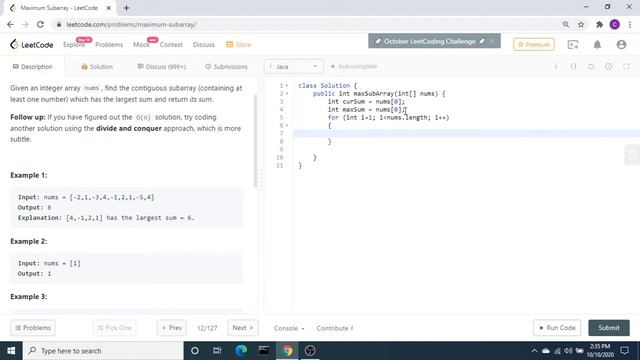Viewport: 640px width, 360px height.
Task: Launch Microsoft Edge from taskbar
Action: (241, 351)
